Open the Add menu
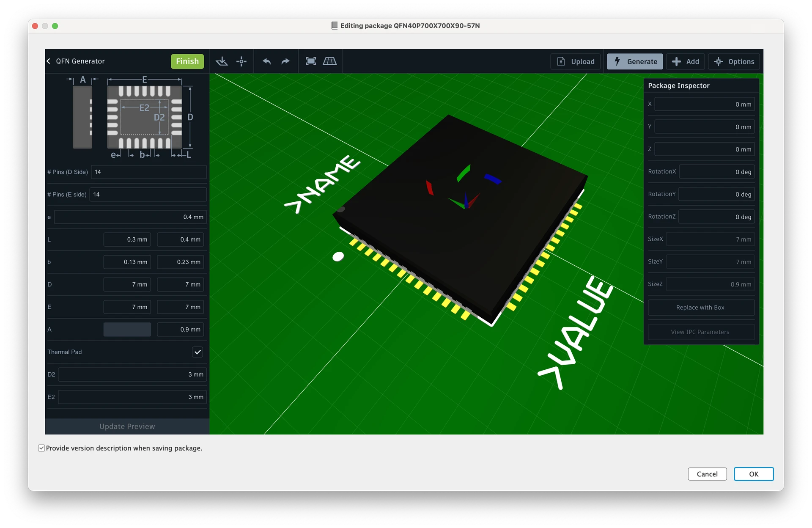812x528 pixels. pos(685,61)
